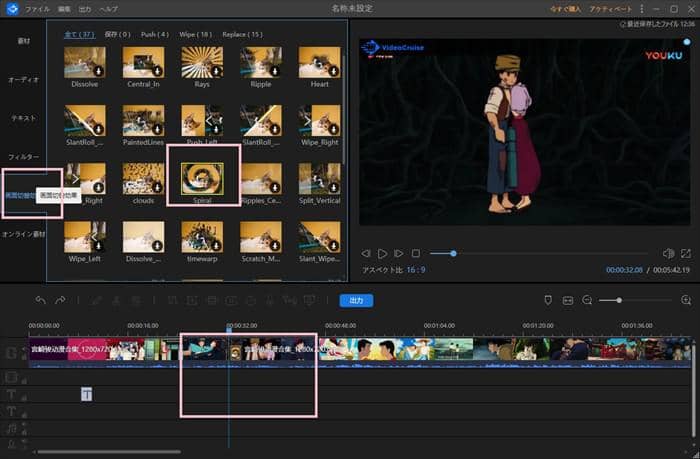Open the 編集 menu
The width and height of the screenshot is (700, 459).
64,9
